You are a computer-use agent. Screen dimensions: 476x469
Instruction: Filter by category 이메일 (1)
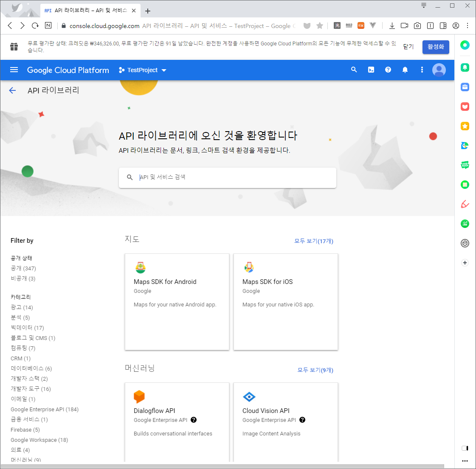coord(23,399)
